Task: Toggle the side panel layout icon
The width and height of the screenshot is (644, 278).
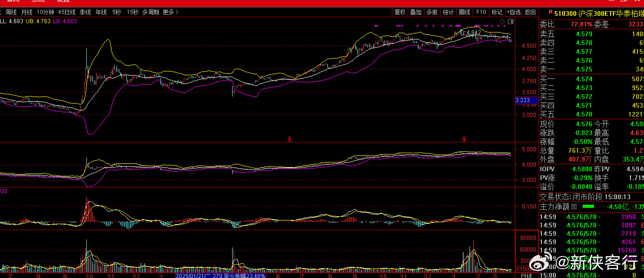Action: [511, 22]
